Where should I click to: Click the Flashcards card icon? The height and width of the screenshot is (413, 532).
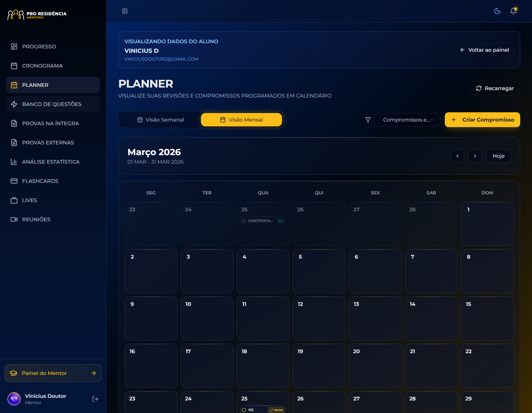[x=14, y=181]
